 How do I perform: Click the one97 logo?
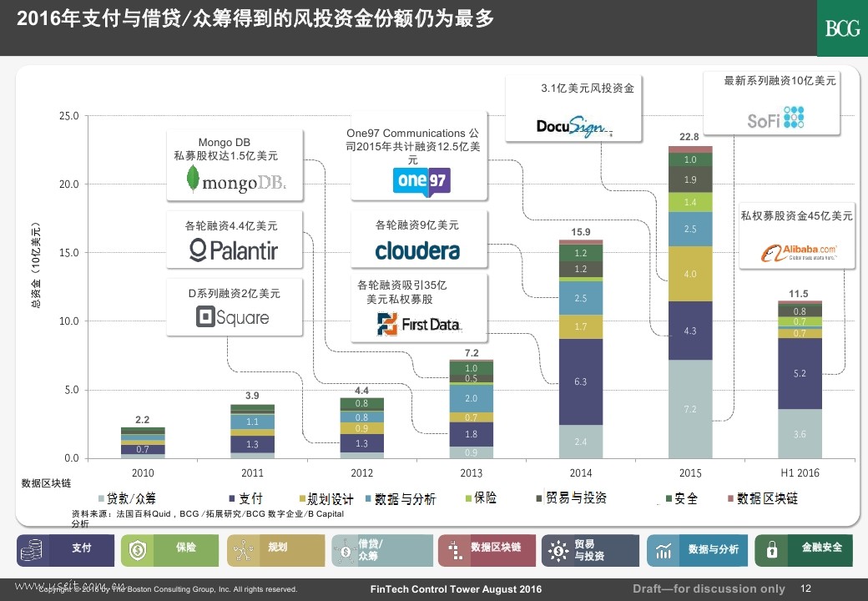(421, 181)
